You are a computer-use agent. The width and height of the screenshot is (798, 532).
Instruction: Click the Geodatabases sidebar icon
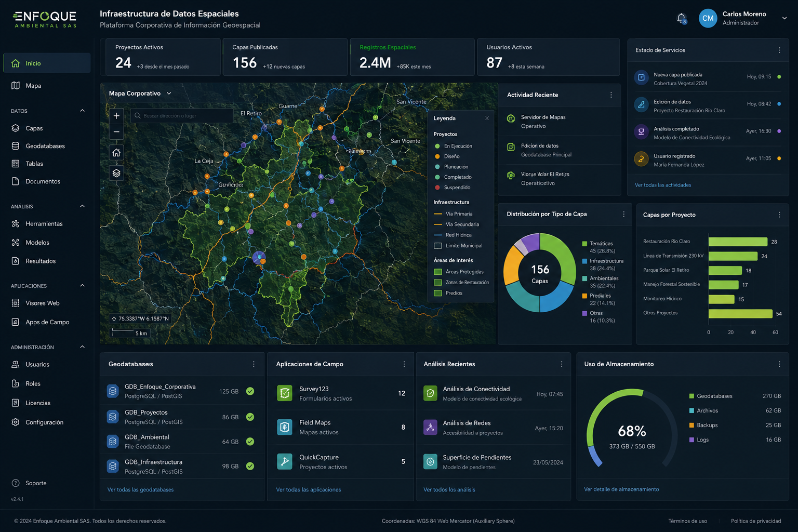point(16,146)
